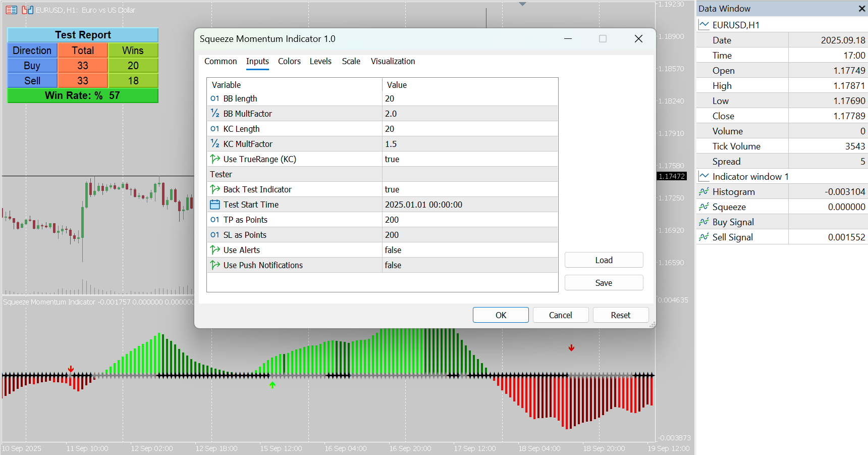Screen dimensions: 868x455
Task: Edit the KC MultFactor value 1.5
Action: 470,144
